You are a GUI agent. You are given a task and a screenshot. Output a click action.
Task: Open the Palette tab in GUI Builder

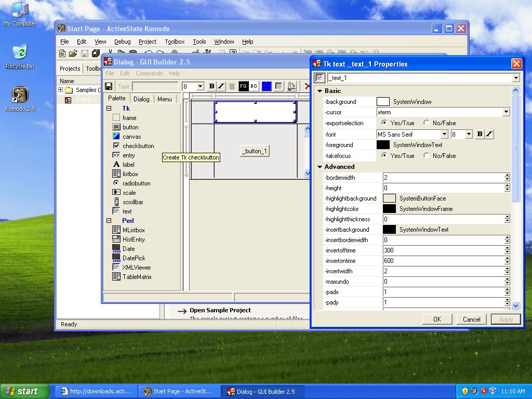pyautogui.click(x=117, y=98)
